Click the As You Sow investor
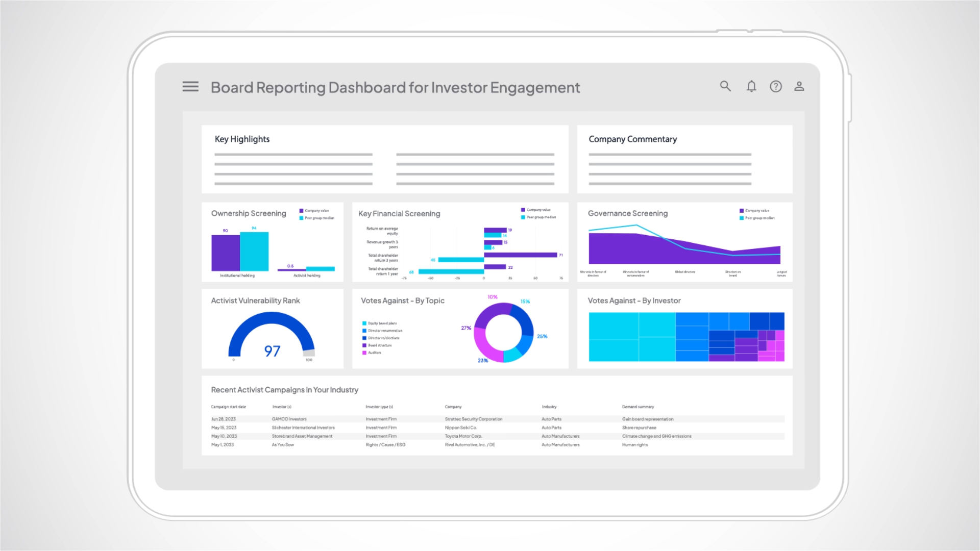Image resolution: width=980 pixels, height=551 pixels. click(x=283, y=445)
